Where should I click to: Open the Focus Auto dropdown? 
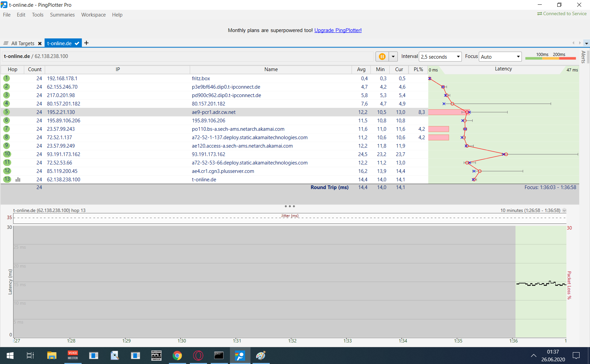point(500,57)
